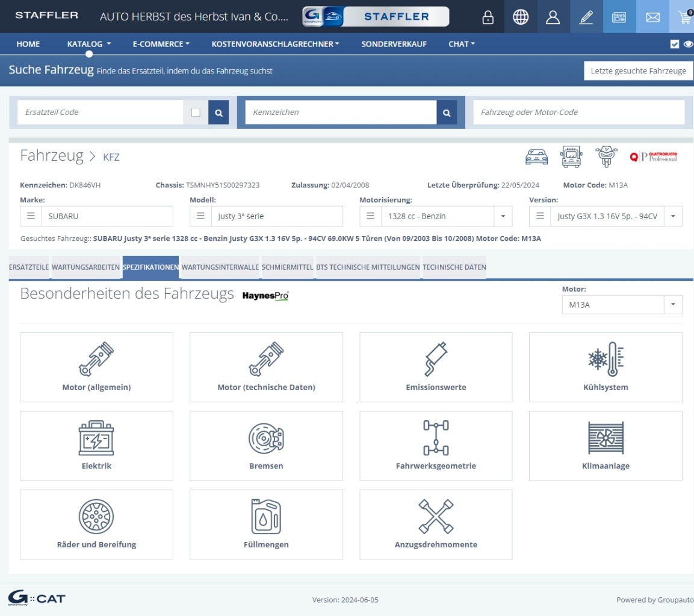
Task: Select the Spezifikationen tab
Action: (x=150, y=267)
